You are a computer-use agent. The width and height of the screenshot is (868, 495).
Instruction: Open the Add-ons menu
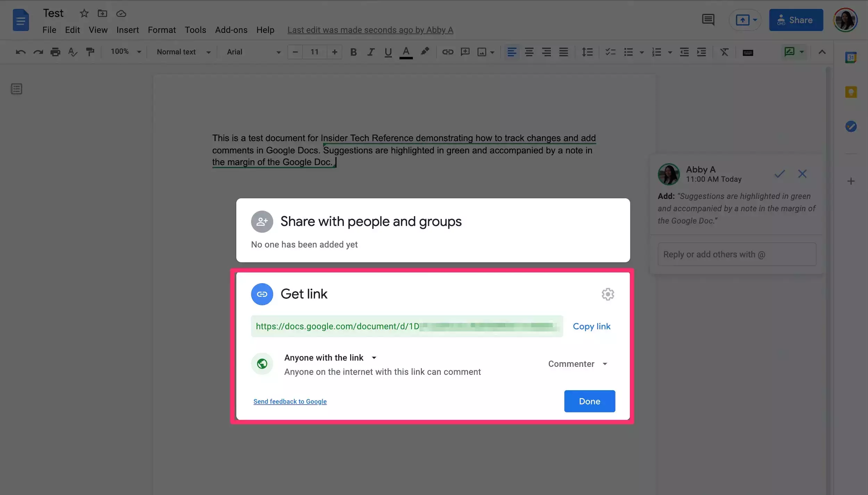pyautogui.click(x=231, y=30)
